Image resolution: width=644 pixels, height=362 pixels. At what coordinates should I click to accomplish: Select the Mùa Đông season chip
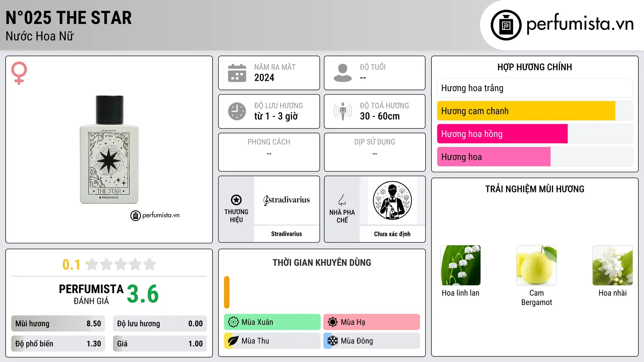pos(372,341)
